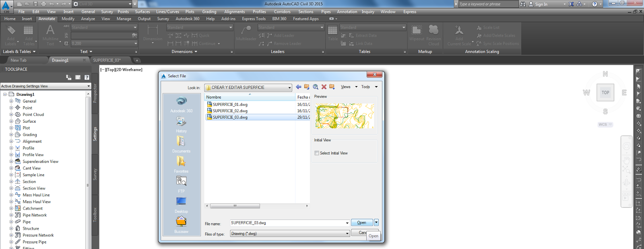
Task: Open Favorites location in dialog sidebar
Action: click(181, 164)
